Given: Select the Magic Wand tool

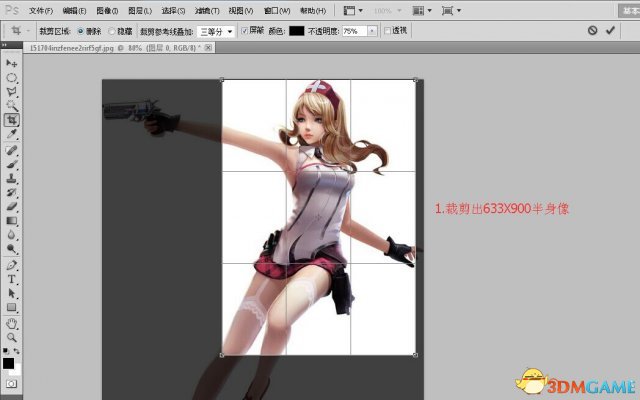Looking at the screenshot, I should pos(11,106).
